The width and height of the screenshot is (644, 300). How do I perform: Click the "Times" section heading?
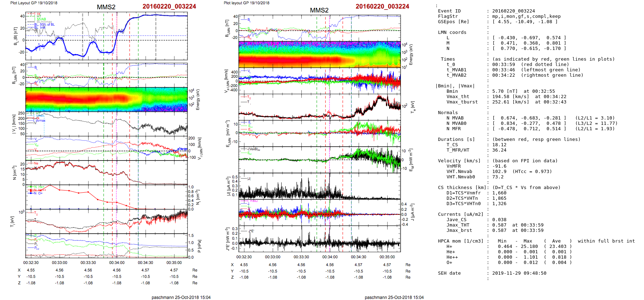(x=448, y=59)
